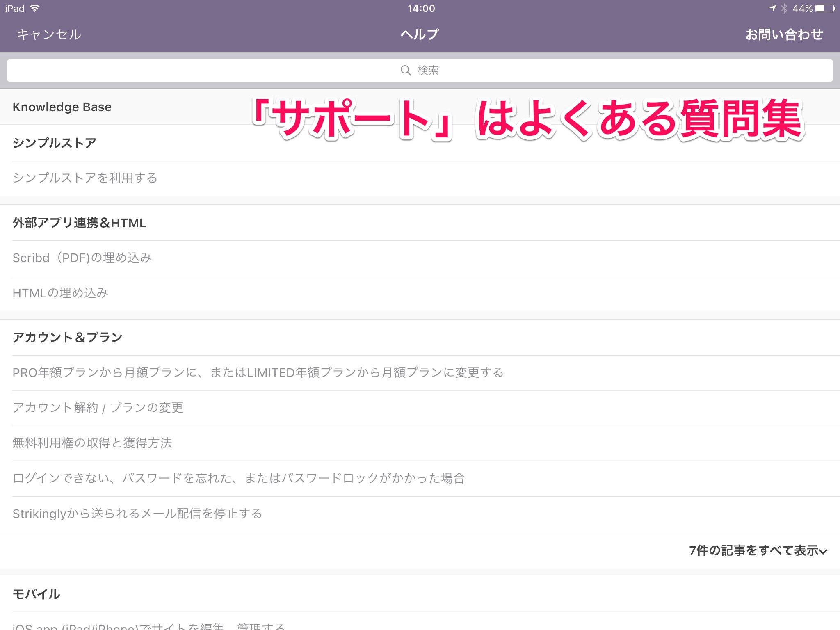Tap the Wi-Fi icon in status bar
Screen dimensions: 840x630
35,8
